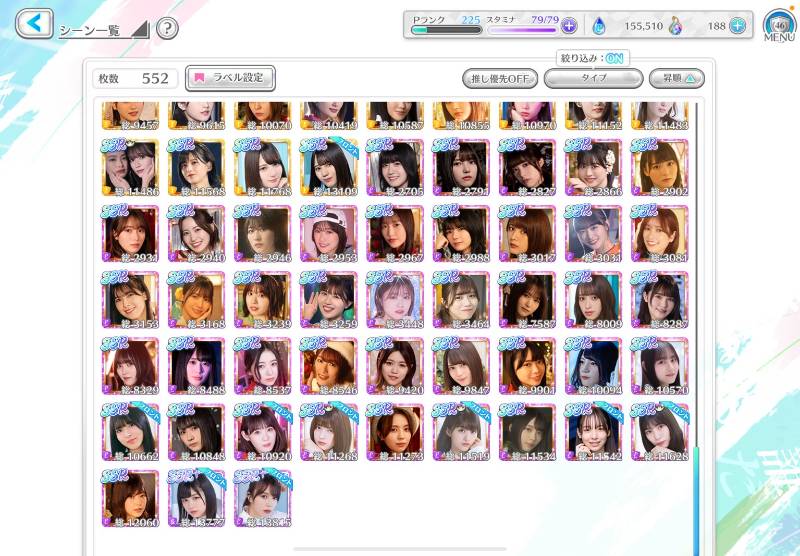The width and height of the screenshot is (800, 556).
Task: Select the SSR card with power 2705
Action: click(x=395, y=167)
